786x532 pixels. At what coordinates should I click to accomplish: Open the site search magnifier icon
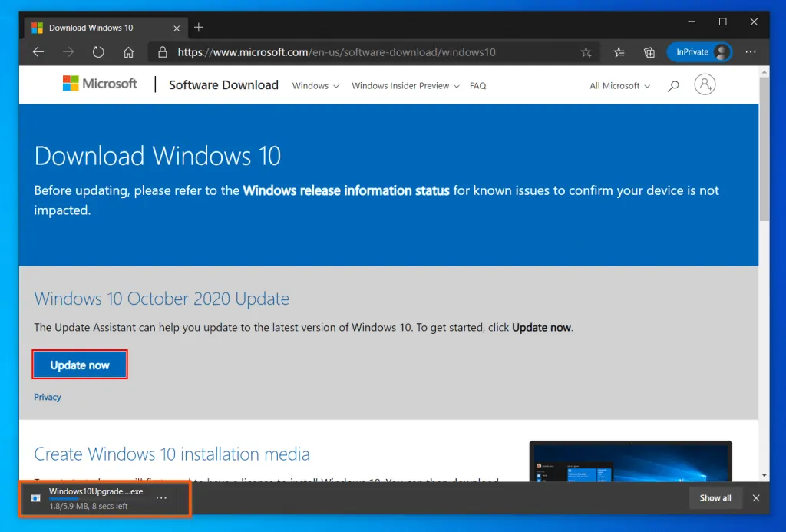pyautogui.click(x=673, y=86)
